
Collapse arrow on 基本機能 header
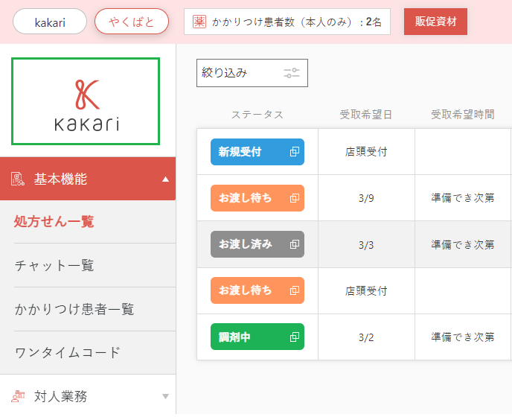[165, 179]
